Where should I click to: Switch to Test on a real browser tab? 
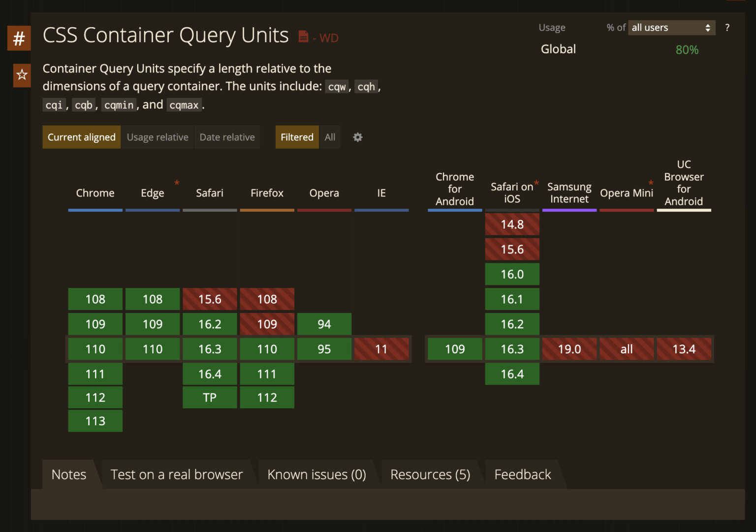[x=177, y=474]
